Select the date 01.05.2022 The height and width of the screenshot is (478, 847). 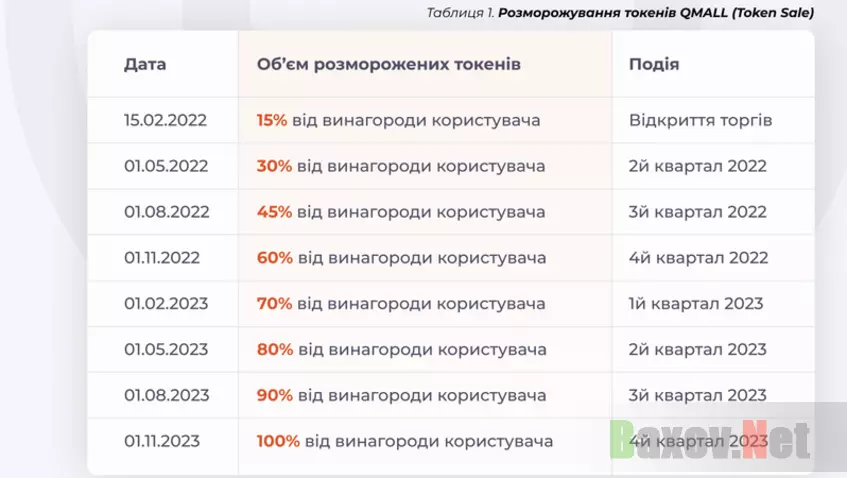(166, 166)
